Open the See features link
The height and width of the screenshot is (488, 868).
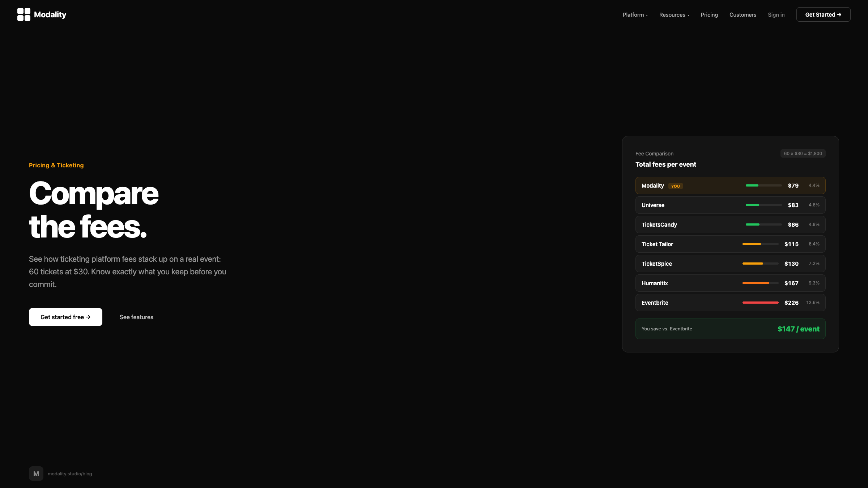[x=136, y=317]
